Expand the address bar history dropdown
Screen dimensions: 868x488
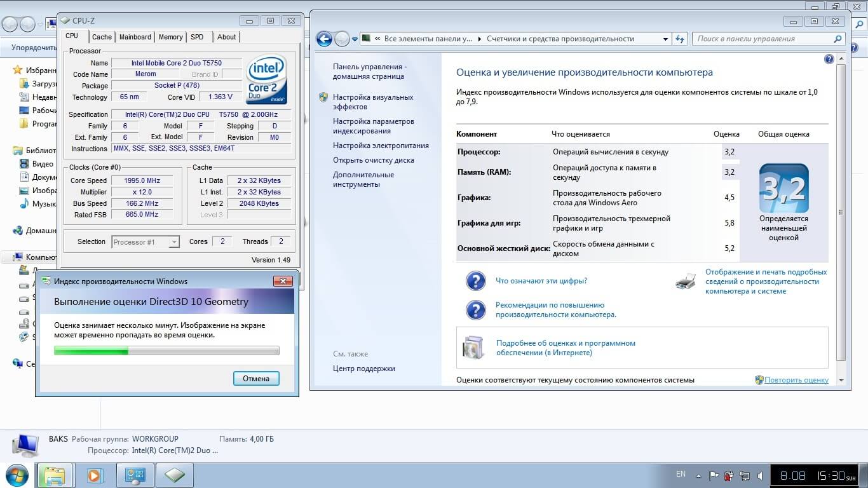click(x=665, y=39)
